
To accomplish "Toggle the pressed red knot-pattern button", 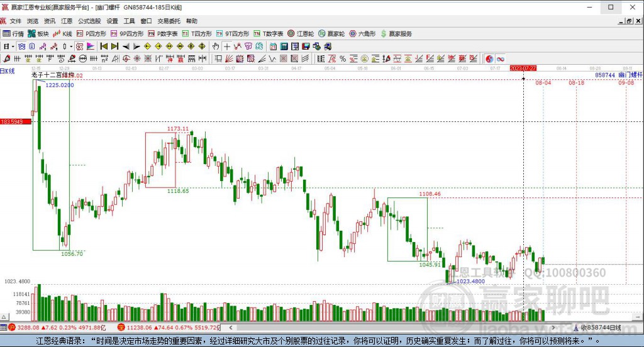I will tap(79, 47).
